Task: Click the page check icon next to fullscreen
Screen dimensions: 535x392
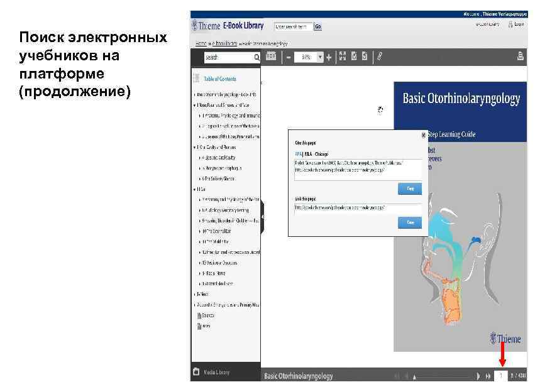Action: pyautogui.click(x=354, y=57)
